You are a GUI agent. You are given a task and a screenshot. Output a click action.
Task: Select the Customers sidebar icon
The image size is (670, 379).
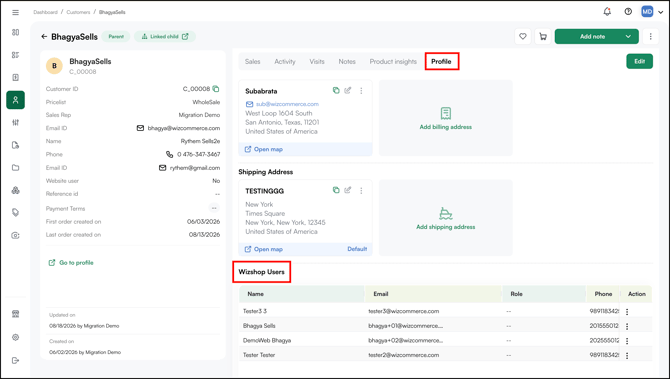tap(15, 100)
